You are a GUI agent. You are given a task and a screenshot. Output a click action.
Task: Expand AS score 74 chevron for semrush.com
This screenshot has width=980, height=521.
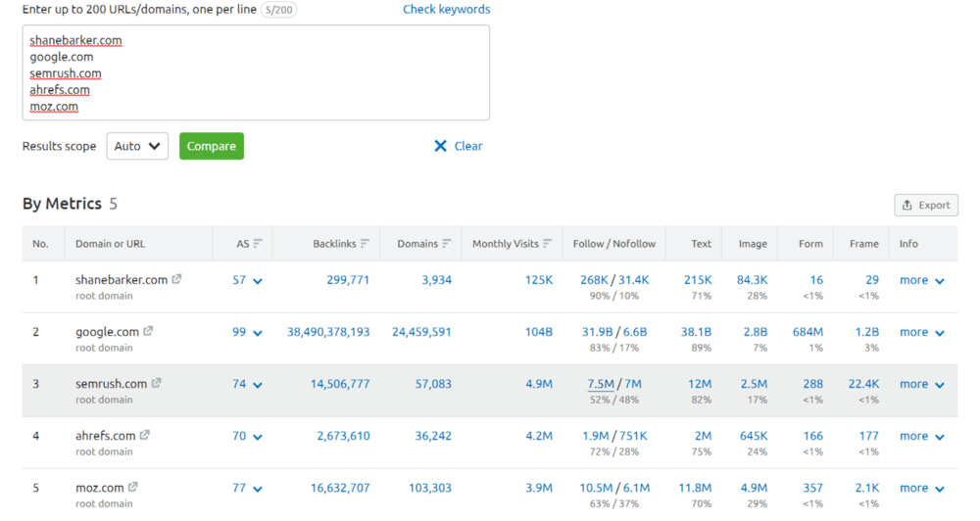258,385
